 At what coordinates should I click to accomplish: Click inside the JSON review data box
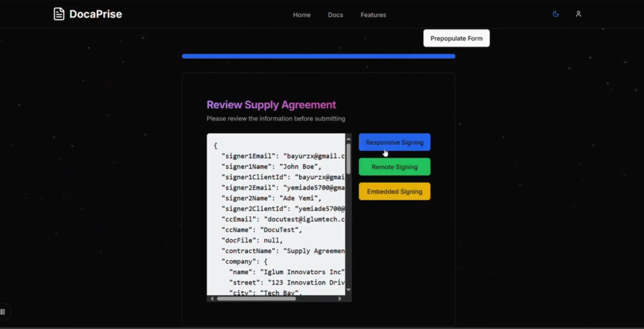pyautogui.click(x=276, y=214)
